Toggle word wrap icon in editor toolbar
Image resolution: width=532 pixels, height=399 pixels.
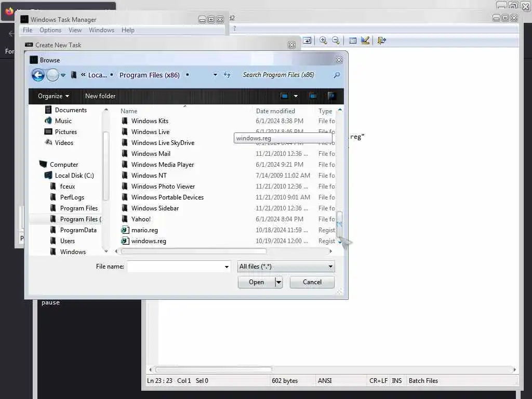[x=307, y=41]
